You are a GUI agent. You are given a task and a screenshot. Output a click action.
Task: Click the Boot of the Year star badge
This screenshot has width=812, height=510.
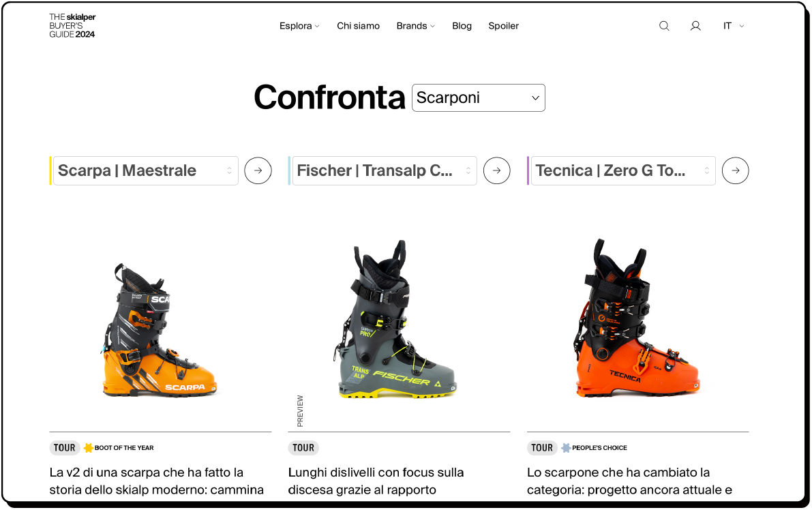89,448
